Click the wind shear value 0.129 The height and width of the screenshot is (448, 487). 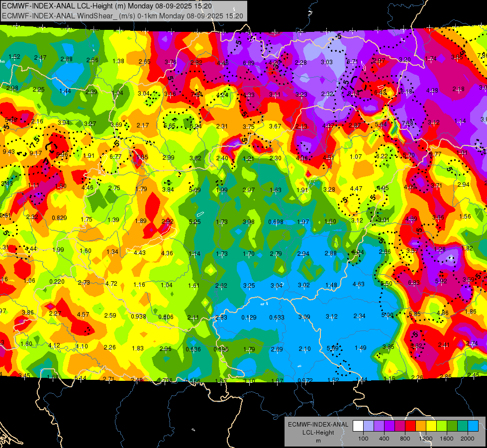coord(249,318)
